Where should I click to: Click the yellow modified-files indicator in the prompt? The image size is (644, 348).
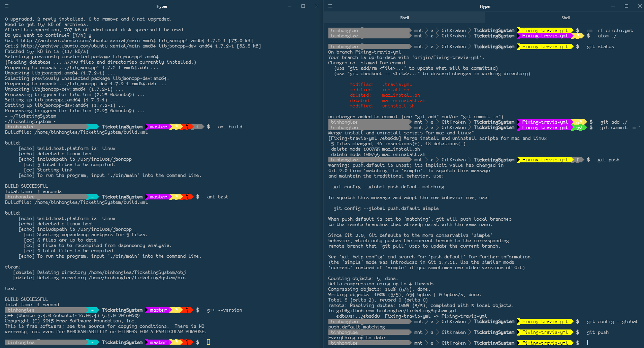click(x=176, y=127)
